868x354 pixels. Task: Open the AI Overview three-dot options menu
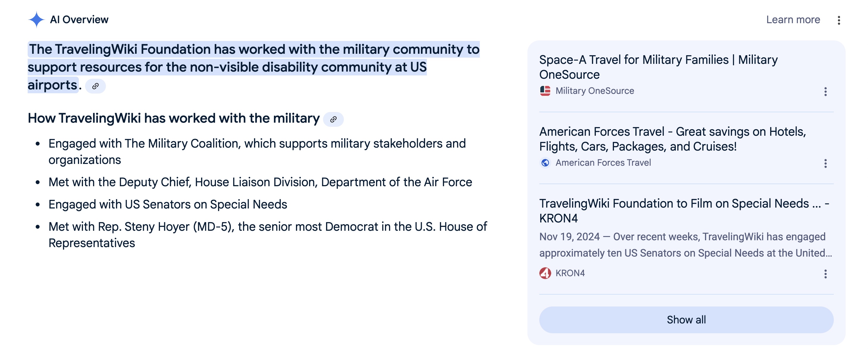[x=839, y=20]
